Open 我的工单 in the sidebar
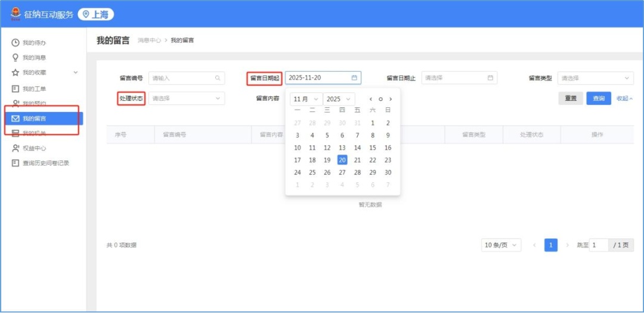The height and width of the screenshot is (313, 644). click(33, 89)
